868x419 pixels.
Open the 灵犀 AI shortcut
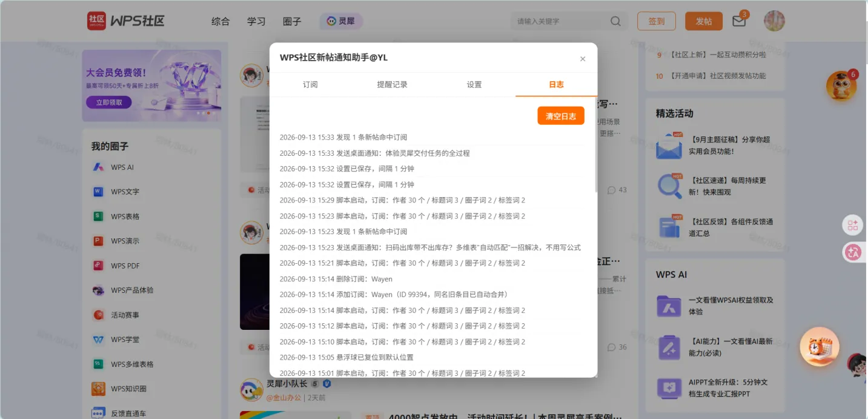coord(341,21)
